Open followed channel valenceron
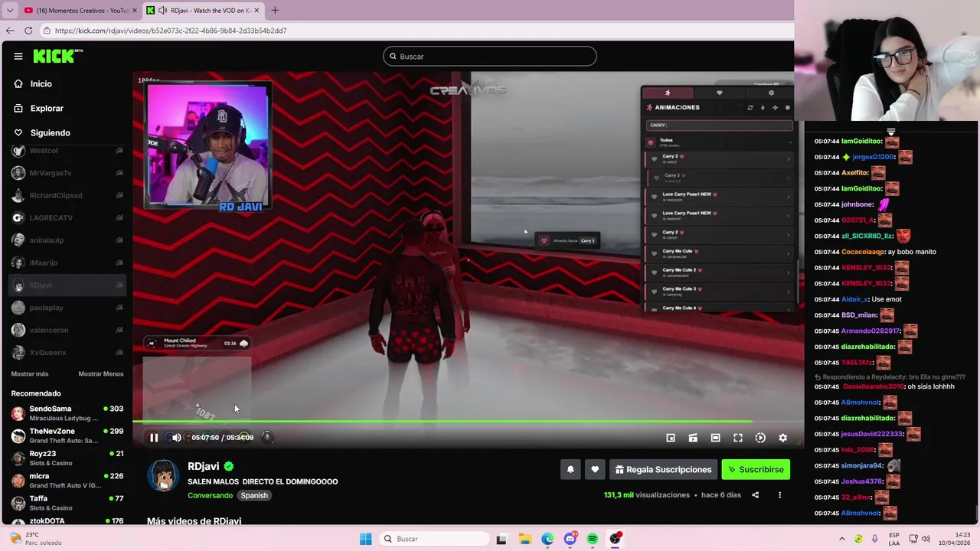The image size is (980, 551). click(x=67, y=330)
